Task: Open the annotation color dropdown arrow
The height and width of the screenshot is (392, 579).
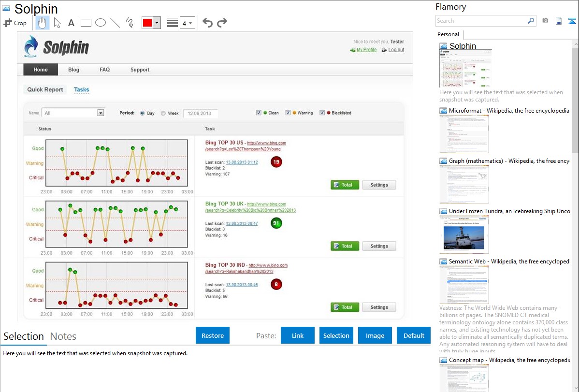Action: pos(157,23)
